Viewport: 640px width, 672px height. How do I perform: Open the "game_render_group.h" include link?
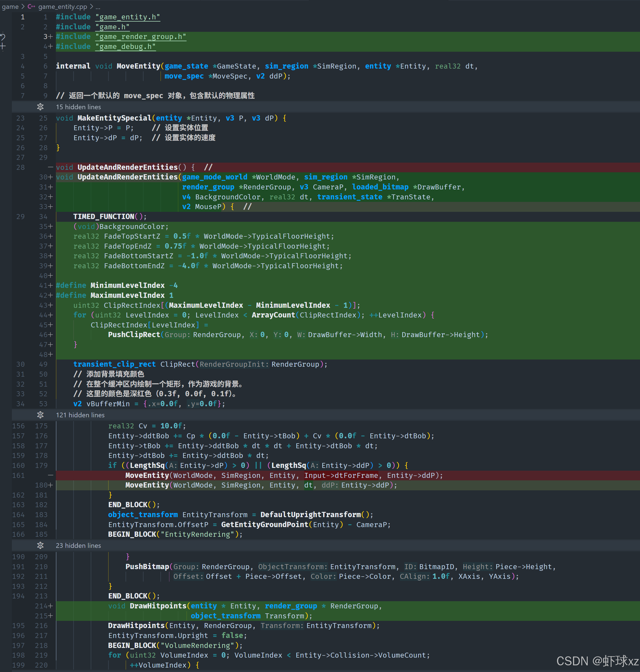point(141,37)
